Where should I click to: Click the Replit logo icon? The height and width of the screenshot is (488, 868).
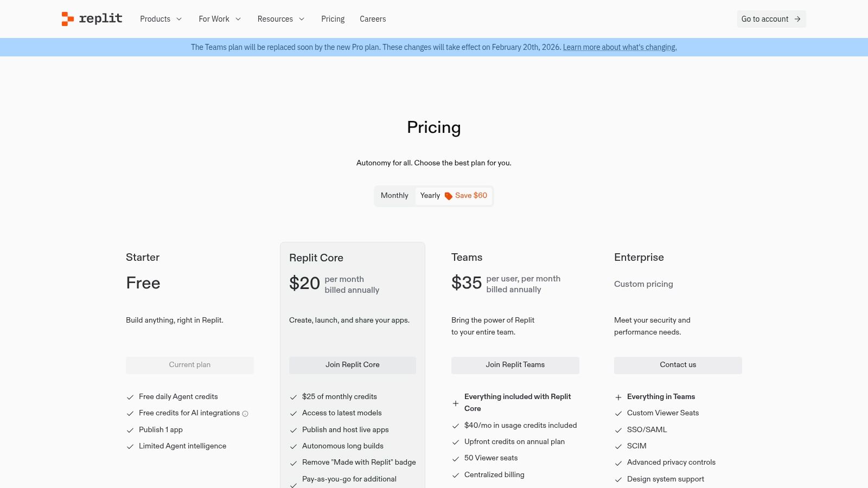tap(67, 19)
